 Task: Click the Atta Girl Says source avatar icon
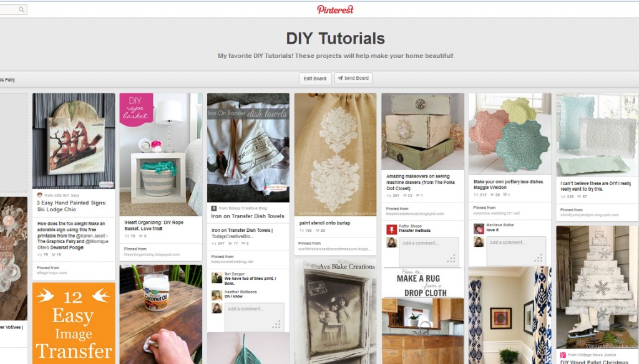pos(39,195)
